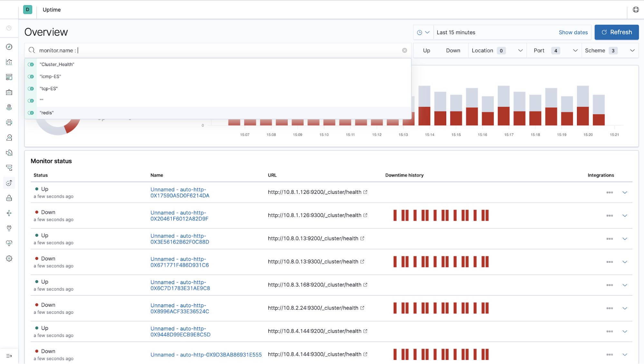Open Canvas icon in sidebar
This screenshot has height=364, width=644.
[9, 92]
